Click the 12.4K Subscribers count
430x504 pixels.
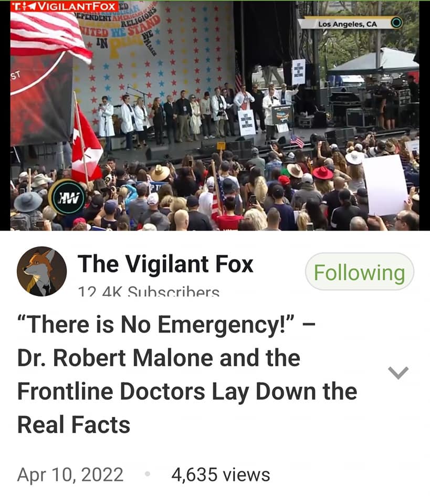tap(149, 291)
